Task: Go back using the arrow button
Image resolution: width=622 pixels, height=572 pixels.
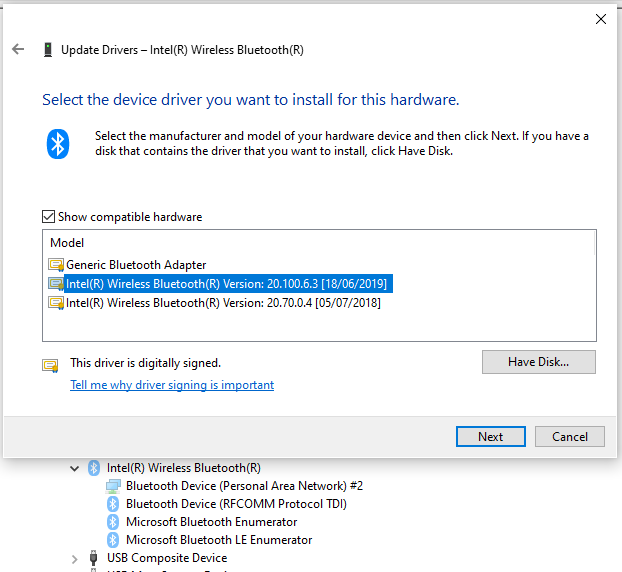Action: [x=18, y=49]
